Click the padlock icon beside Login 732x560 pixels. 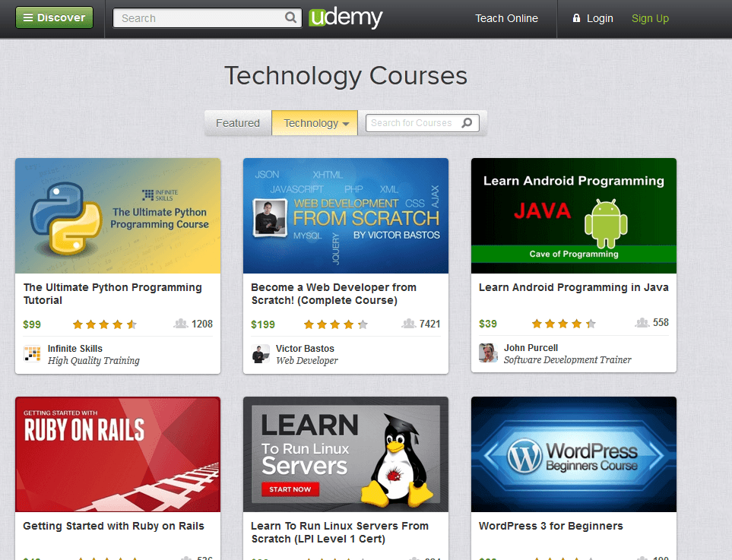pos(576,18)
